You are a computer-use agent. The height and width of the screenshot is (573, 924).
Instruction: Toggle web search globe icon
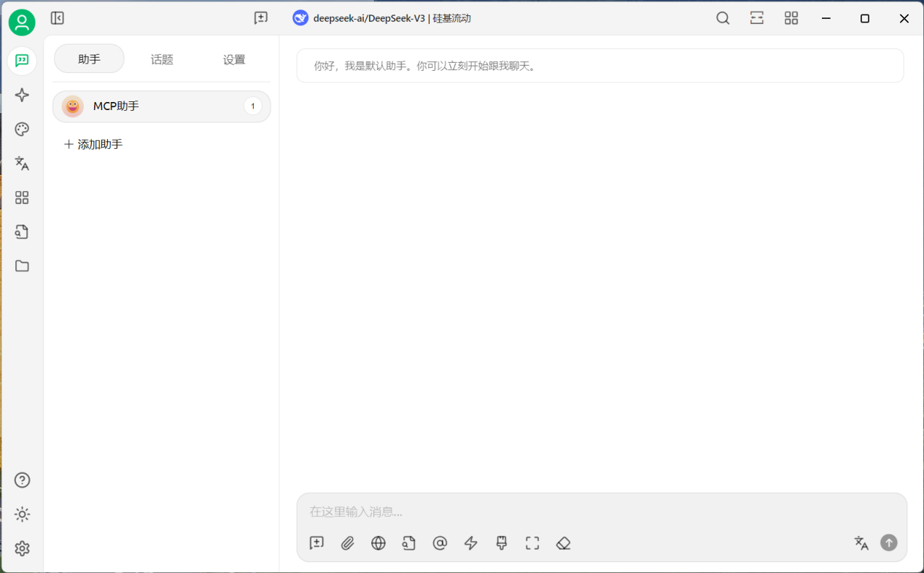pyautogui.click(x=378, y=543)
